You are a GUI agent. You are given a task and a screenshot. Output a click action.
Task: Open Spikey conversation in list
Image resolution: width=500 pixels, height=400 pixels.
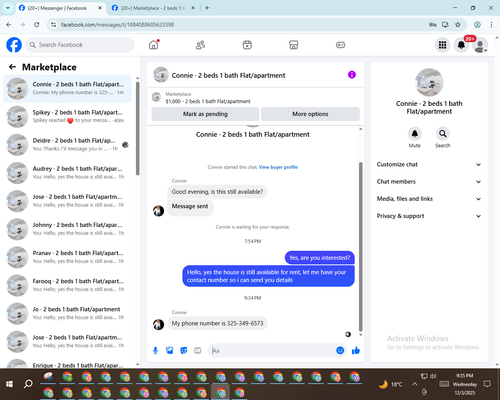67,116
